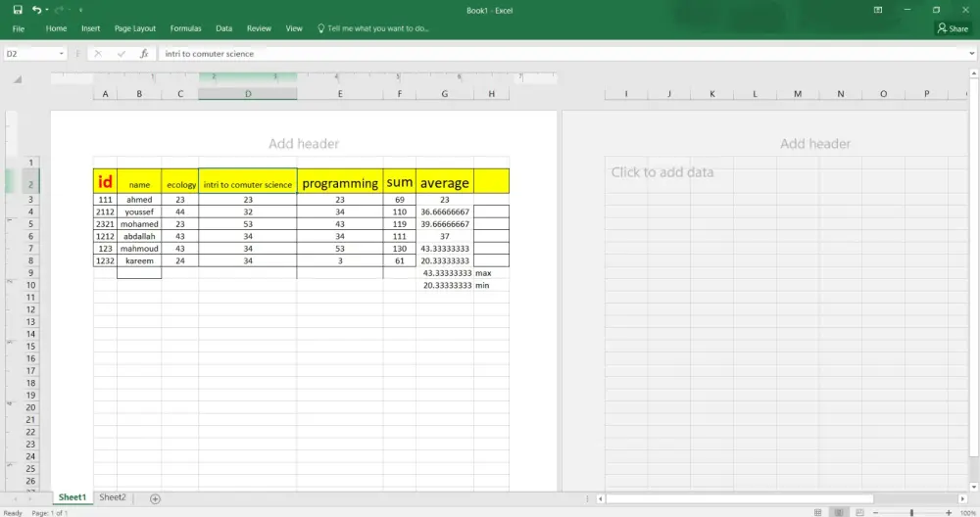Viewport: 980px width, 517px height.
Task: Click the zoom slider handle
Action: (x=911, y=513)
